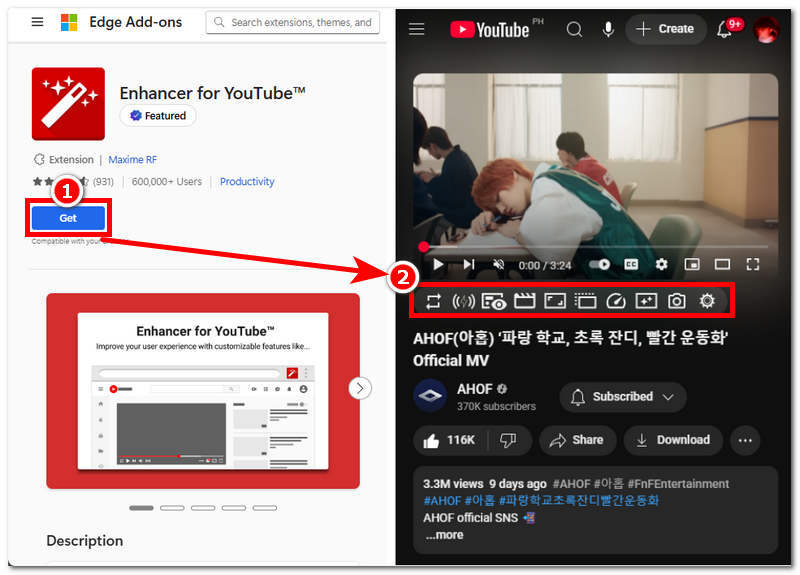Image resolution: width=800 pixels, height=575 pixels.
Task: Click the Edge Add-ons search field
Action: point(293,22)
